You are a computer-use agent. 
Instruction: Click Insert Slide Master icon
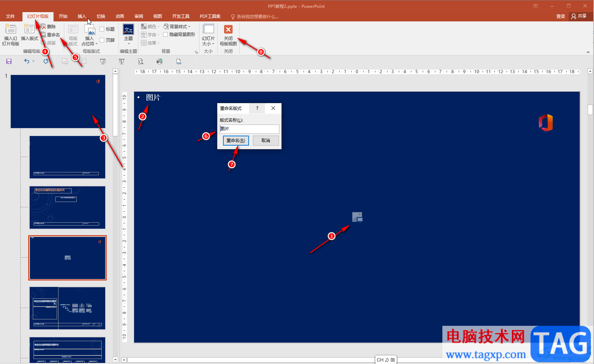10,29
